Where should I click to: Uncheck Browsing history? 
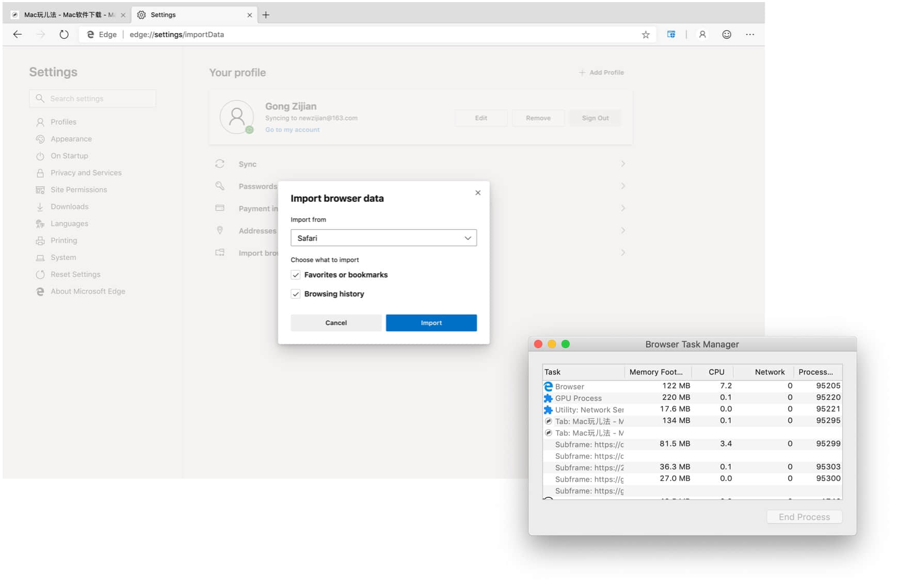(296, 294)
